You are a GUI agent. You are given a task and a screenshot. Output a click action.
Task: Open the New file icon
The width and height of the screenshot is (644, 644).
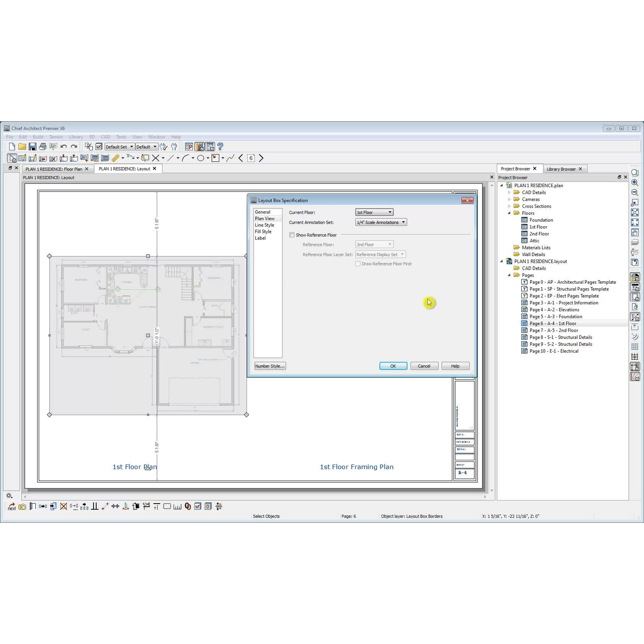pyautogui.click(x=12, y=146)
